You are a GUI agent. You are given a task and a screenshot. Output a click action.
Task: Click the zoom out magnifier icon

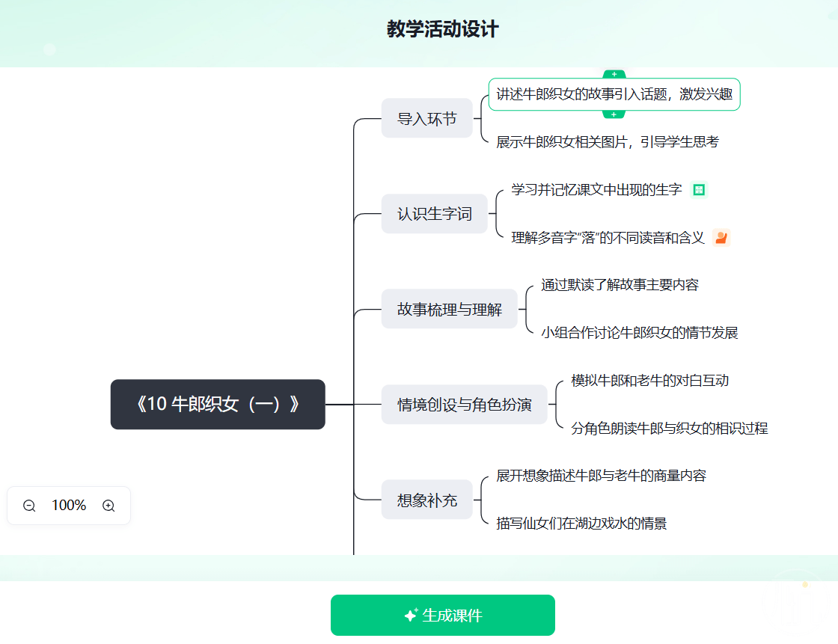29,506
